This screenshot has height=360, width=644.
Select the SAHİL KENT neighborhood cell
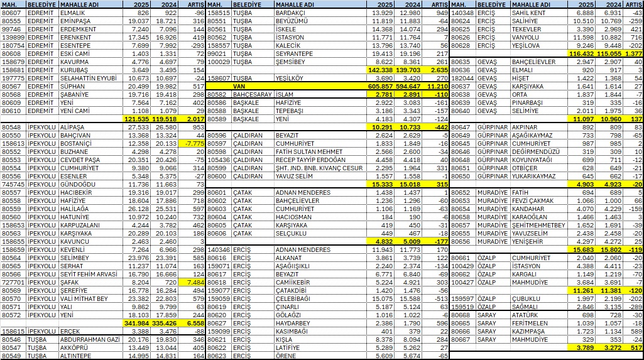coord(513,13)
